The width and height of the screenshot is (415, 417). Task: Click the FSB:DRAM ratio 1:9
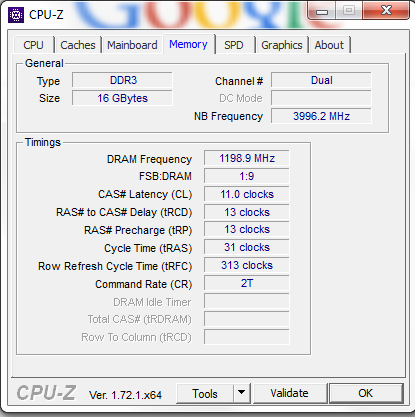[x=247, y=176]
